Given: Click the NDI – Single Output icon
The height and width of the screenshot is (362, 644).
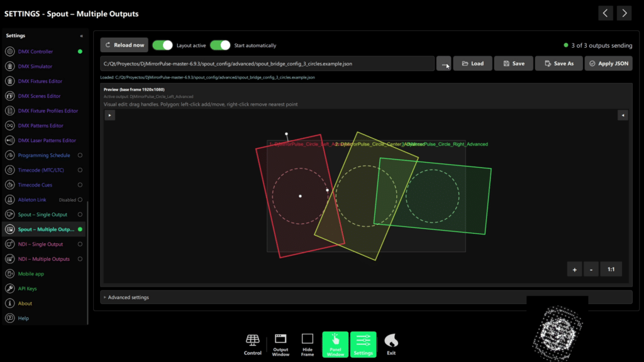Looking at the screenshot, I should [10, 244].
